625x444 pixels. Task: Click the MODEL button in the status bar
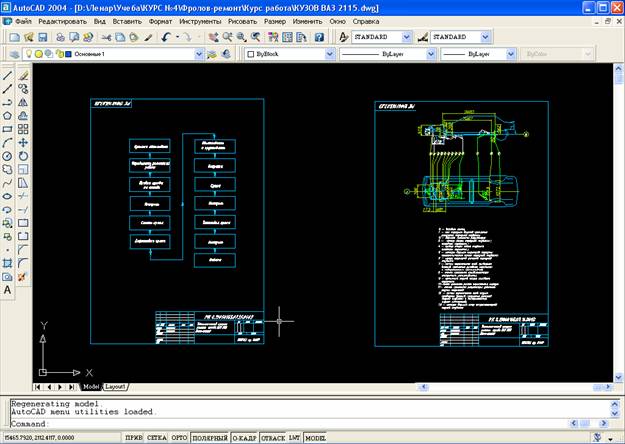[315, 438]
